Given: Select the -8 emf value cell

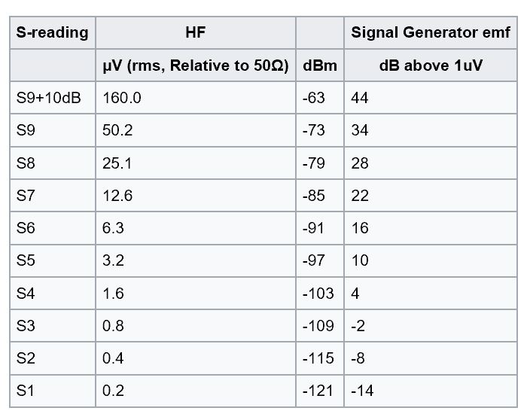Looking at the screenshot, I should (431, 358).
